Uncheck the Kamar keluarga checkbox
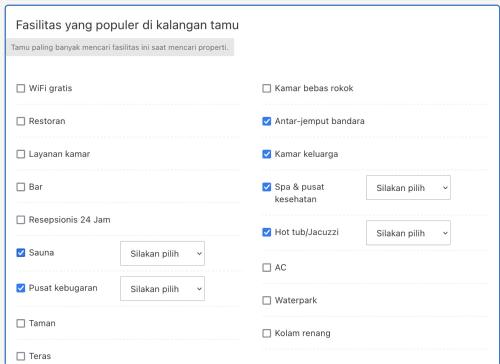This screenshot has width=500, height=364. click(x=267, y=154)
